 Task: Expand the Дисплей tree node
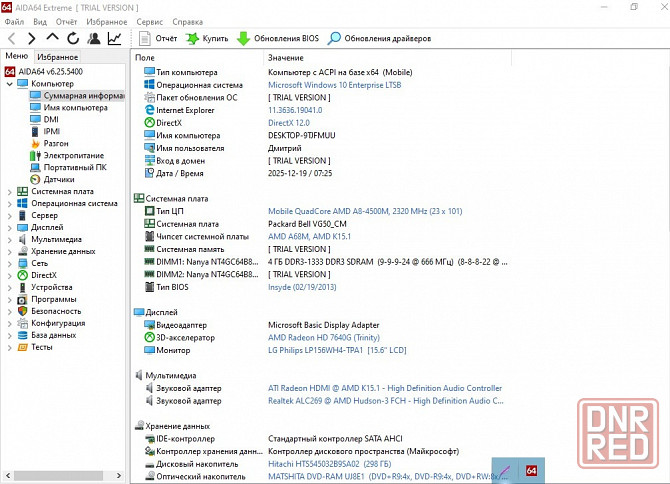tap(9, 227)
